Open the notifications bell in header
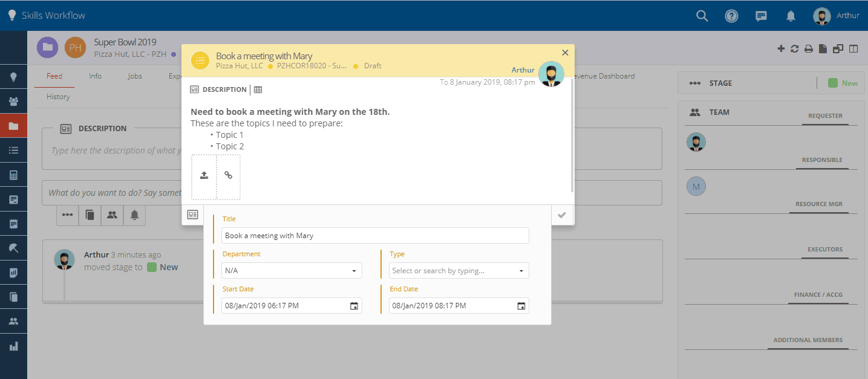The image size is (868, 379). 791,16
